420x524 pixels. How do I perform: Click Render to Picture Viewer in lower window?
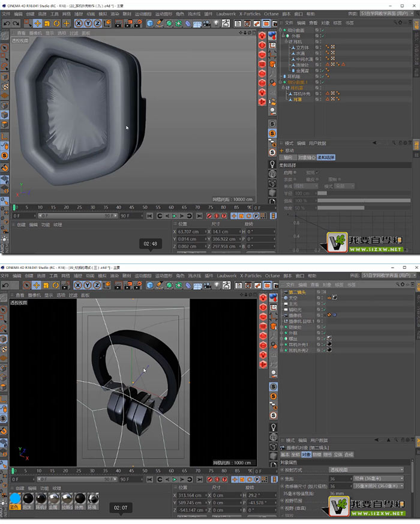(128, 285)
